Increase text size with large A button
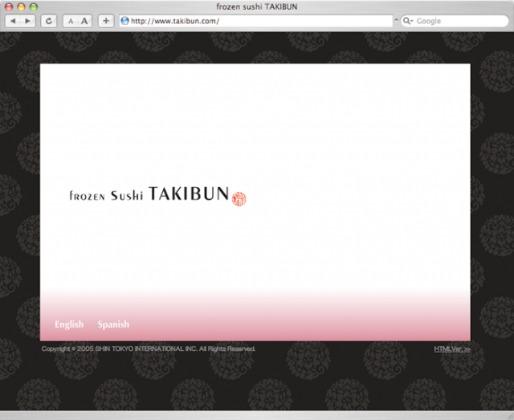This screenshot has width=514, height=420. pyautogui.click(x=84, y=21)
